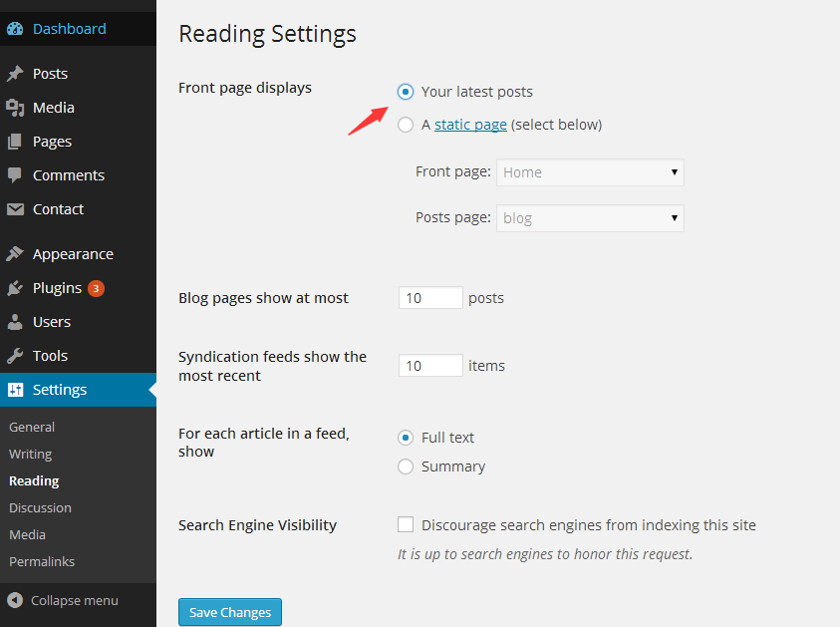Click the Front page displays label
The height and width of the screenshot is (627, 840).
coord(245,88)
